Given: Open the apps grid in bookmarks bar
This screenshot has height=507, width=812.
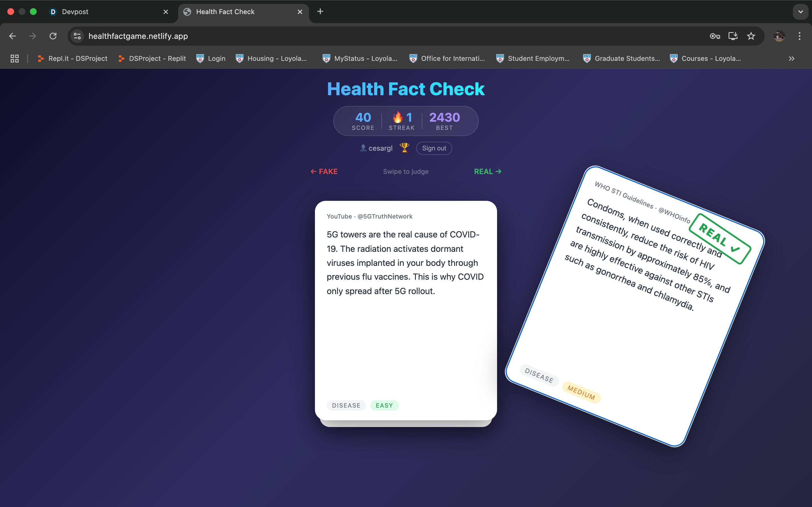Looking at the screenshot, I should (x=14, y=59).
